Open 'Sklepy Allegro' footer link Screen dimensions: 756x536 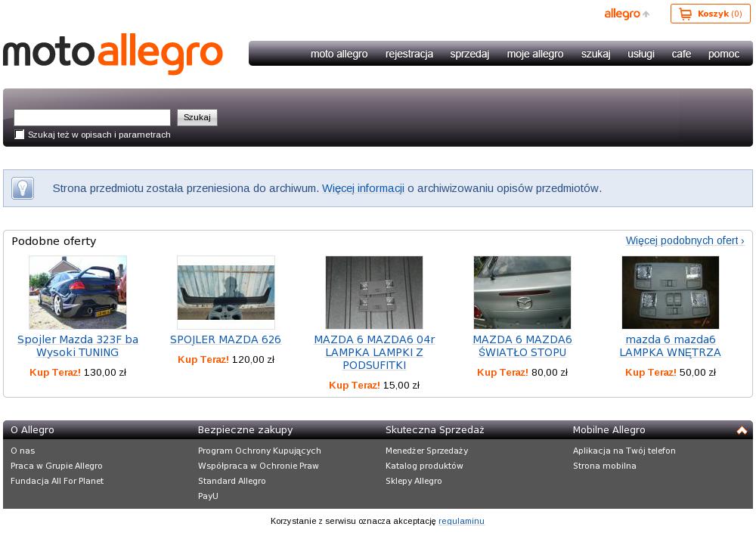coord(414,481)
